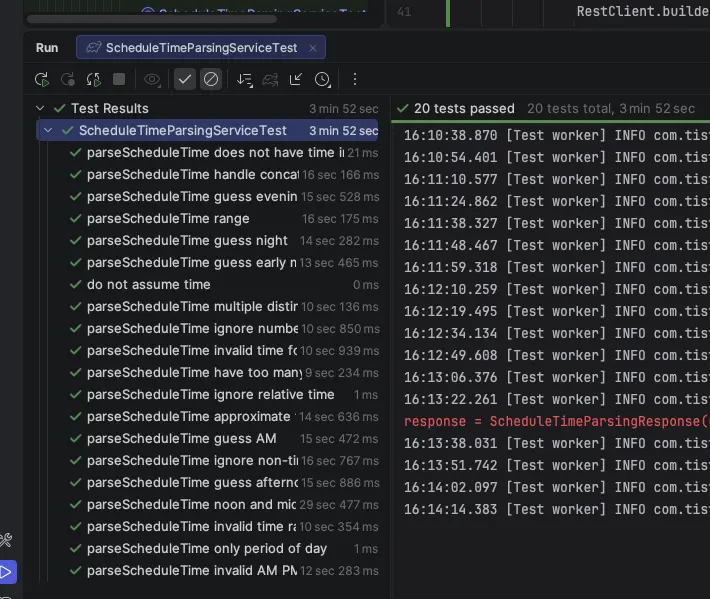
Task: Select test 'parseScheduleTime range'
Action: pos(225,219)
